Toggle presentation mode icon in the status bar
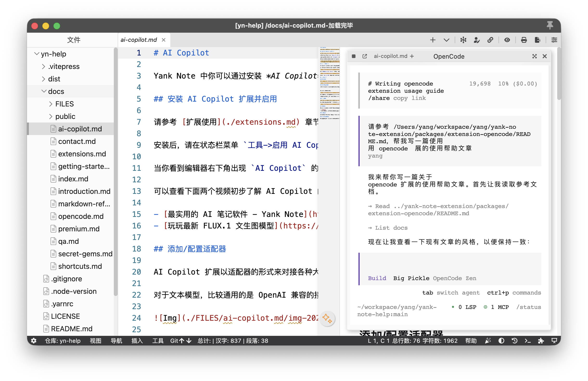The width and height of the screenshot is (588, 381). [x=554, y=341]
